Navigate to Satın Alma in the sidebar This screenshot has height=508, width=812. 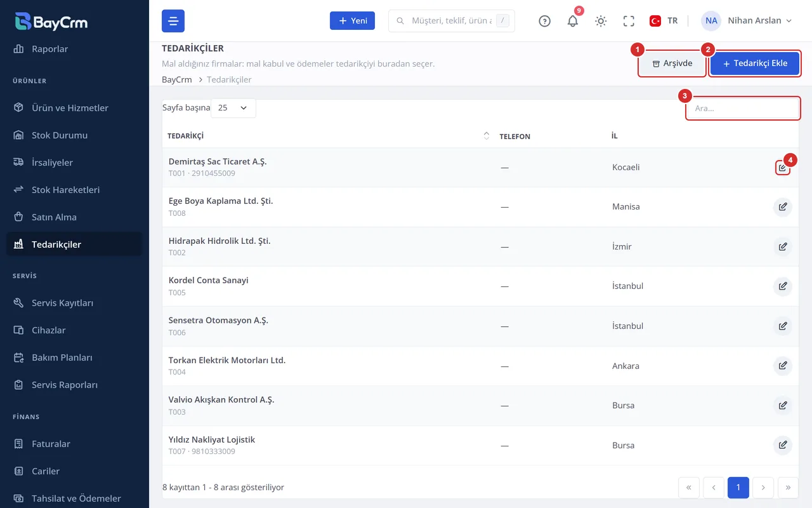74,217
